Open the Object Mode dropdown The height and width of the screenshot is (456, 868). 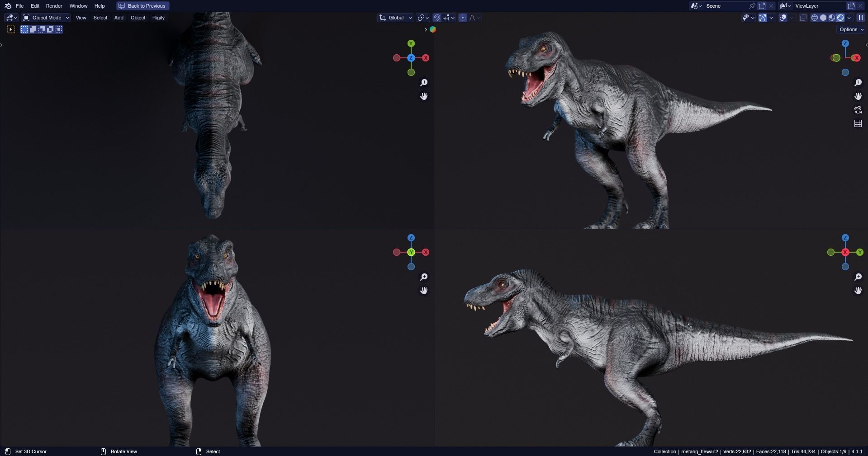pyautogui.click(x=46, y=18)
